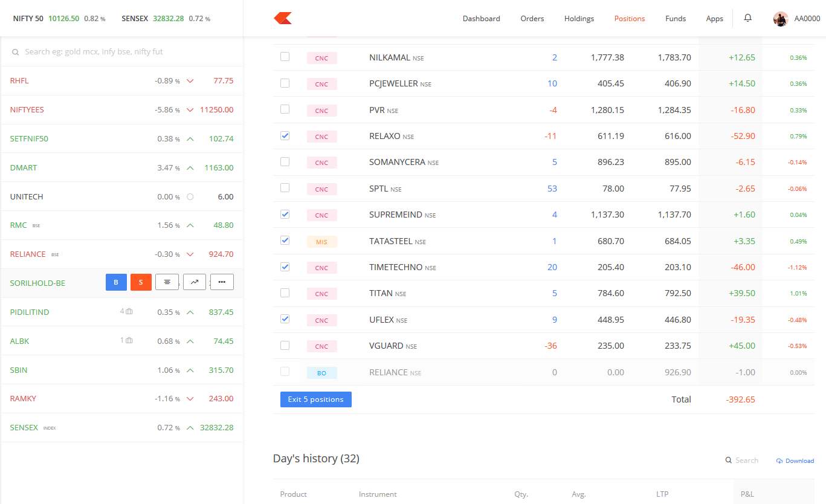Click the PVR quantity -4
This screenshot has height=504, width=826.
(553, 110)
